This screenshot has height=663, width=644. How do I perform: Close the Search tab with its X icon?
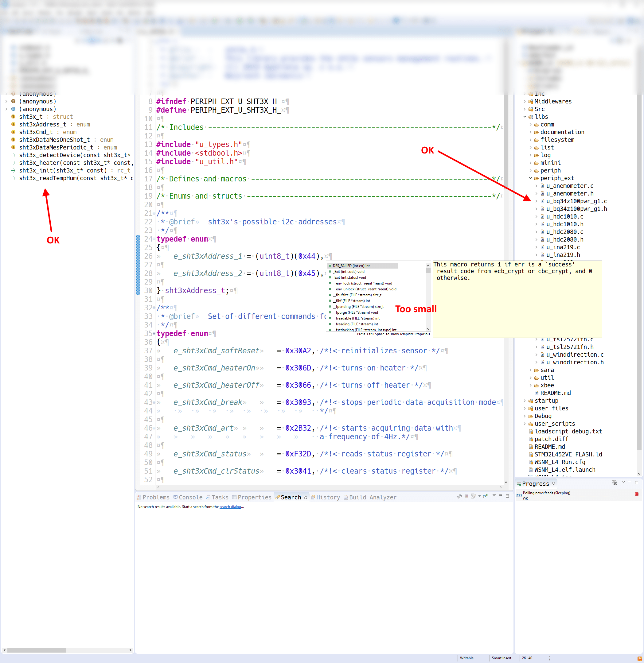[305, 497]
